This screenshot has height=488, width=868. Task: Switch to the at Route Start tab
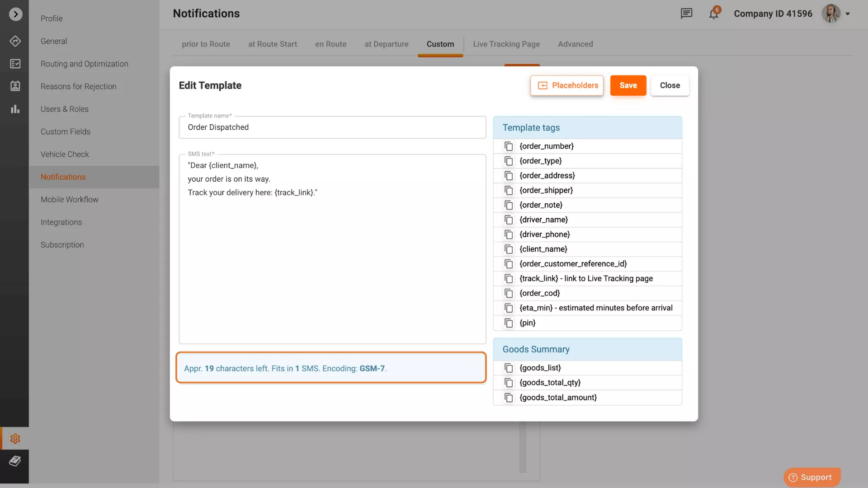[x=273, y=44]
